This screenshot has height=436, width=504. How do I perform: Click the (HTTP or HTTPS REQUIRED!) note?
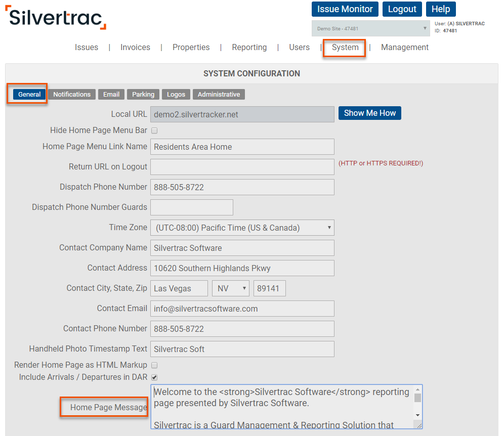click(381, 163)
